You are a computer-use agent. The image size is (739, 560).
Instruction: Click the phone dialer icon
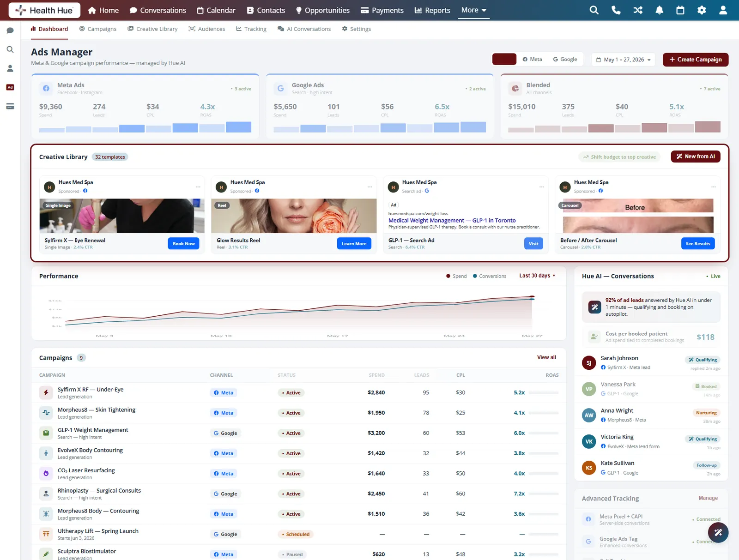(616, 10)
